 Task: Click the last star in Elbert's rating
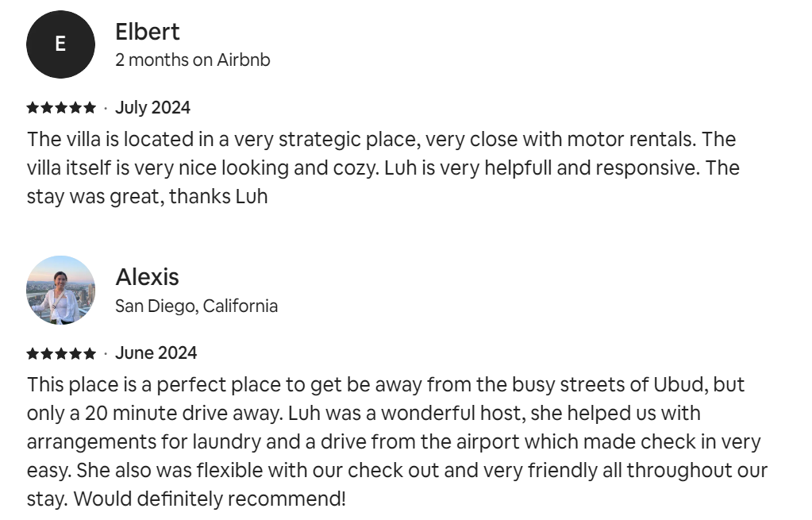pos(90,108)
